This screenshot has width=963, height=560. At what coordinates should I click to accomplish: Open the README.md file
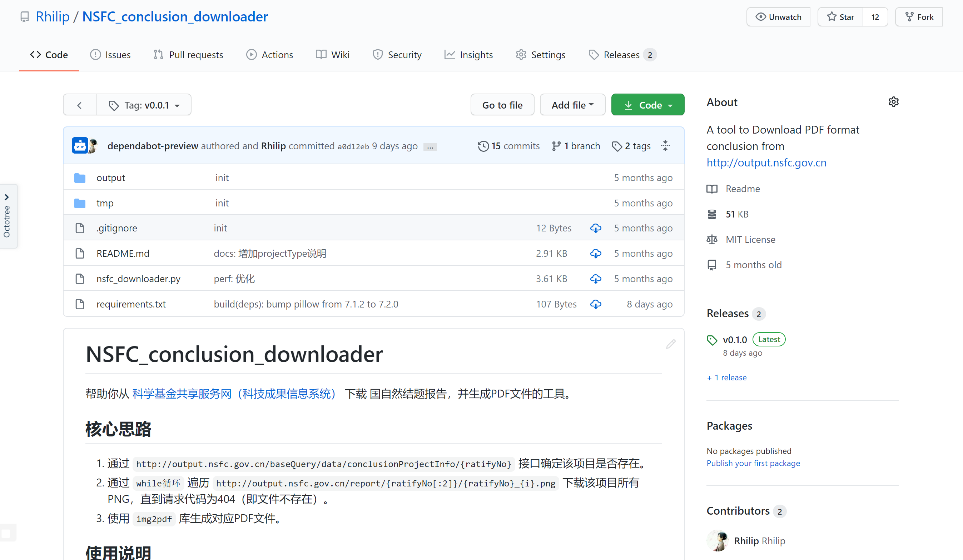(x=123, y=253)
